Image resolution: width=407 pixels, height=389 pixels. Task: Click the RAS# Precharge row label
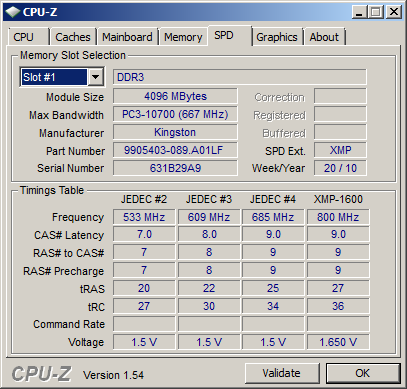click(x=63, y=271)
